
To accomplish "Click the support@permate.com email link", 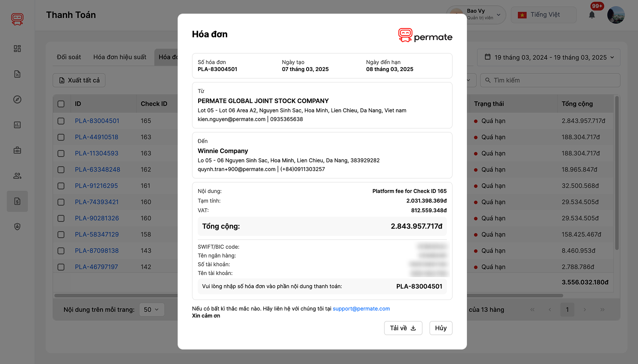I will (361, 309).
